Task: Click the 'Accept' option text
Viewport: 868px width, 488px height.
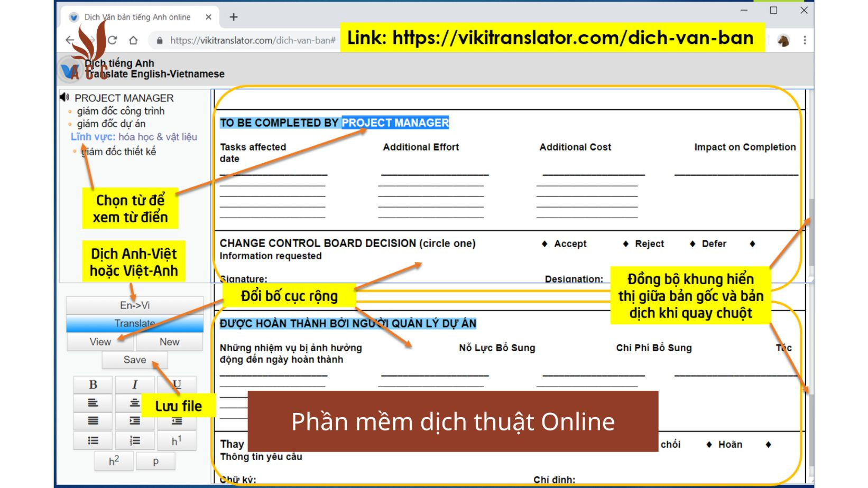Action: coord(570,243)
